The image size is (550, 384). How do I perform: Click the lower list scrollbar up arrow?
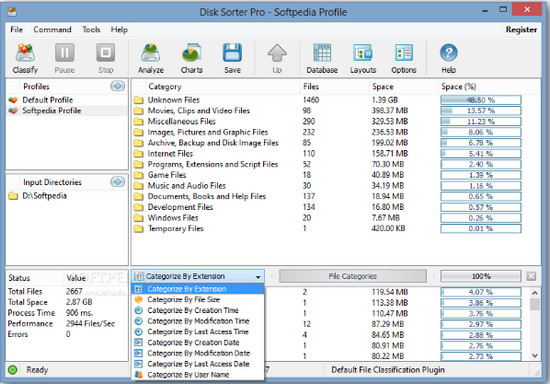[535, 292]
